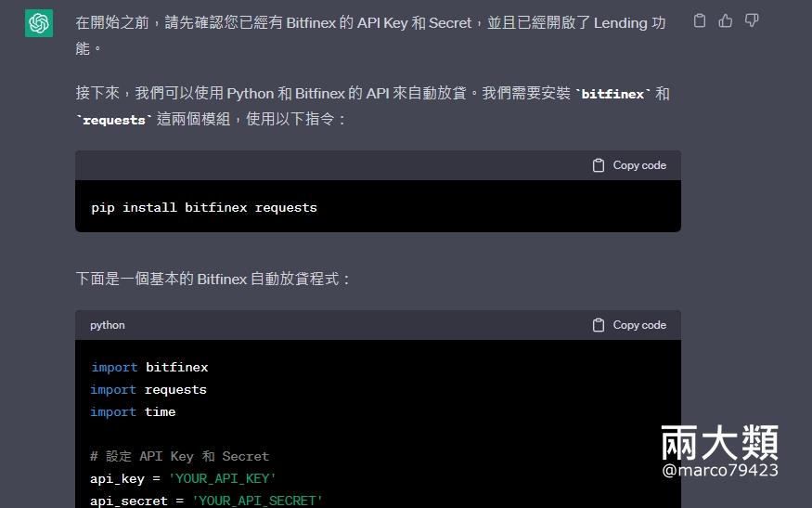Click the clipboard icon on python code block

(599, 325)
